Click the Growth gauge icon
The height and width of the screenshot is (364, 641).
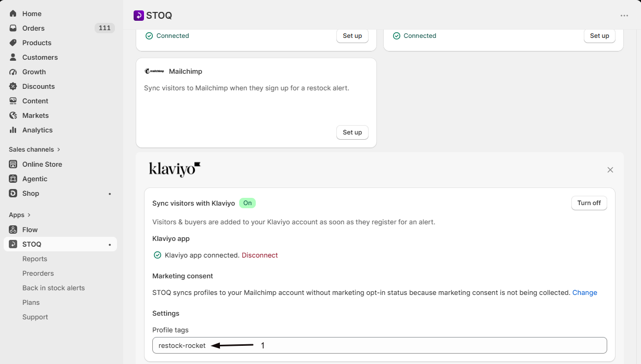coord(13,72)
